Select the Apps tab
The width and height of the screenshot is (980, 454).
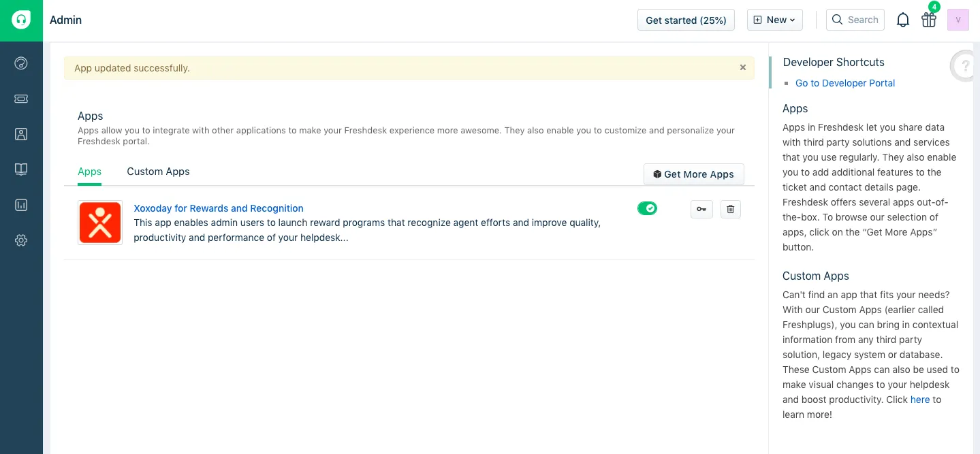[x=89, y=172]
